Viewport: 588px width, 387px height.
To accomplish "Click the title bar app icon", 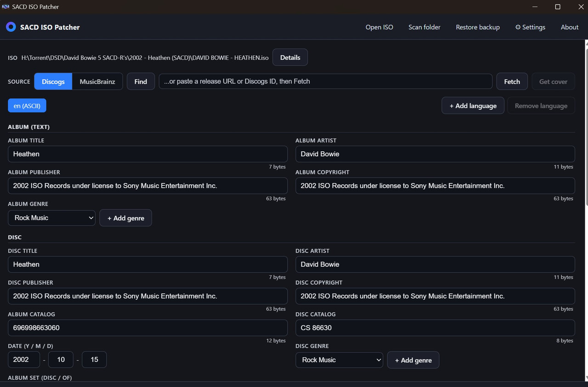I will (6, 7).
